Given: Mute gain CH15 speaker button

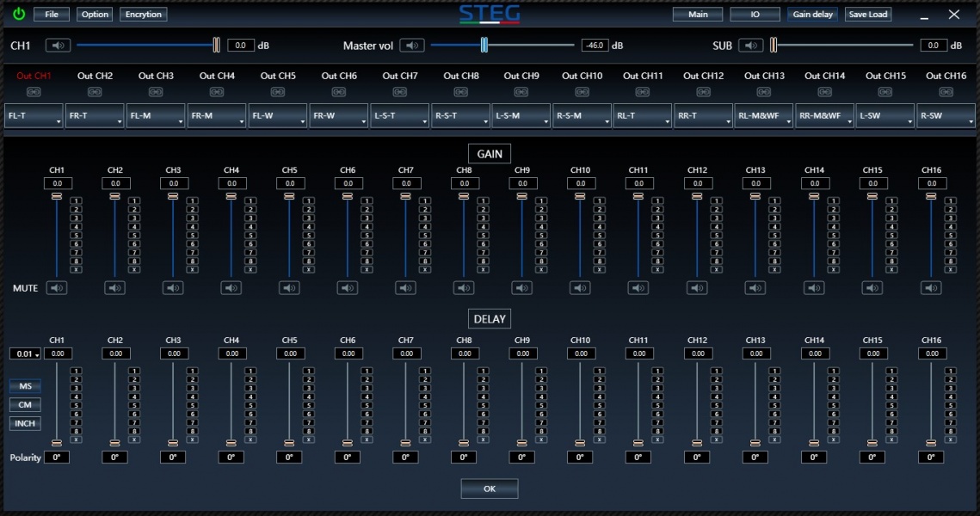Looking at the screenshot, I should [x=872, y=288].
